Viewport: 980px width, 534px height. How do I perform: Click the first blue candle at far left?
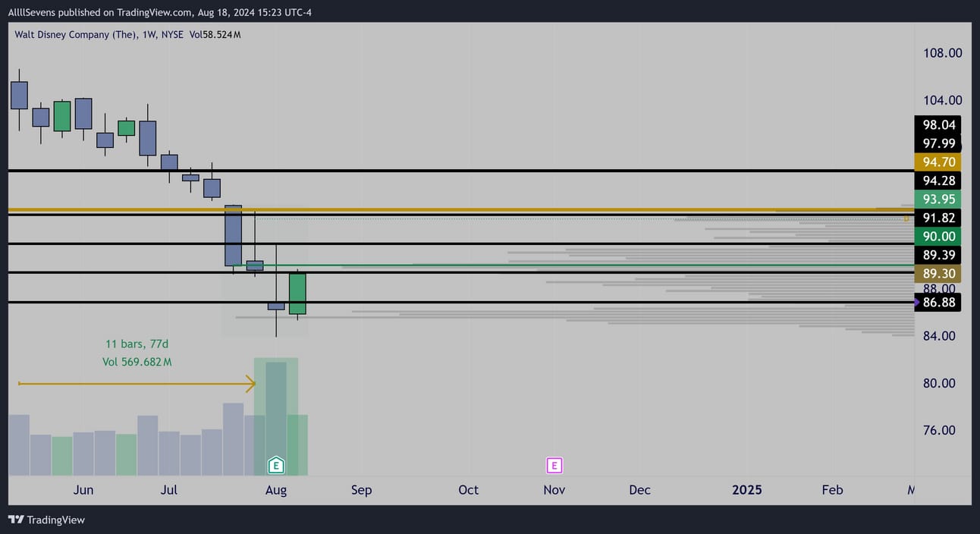pos(19,96)
